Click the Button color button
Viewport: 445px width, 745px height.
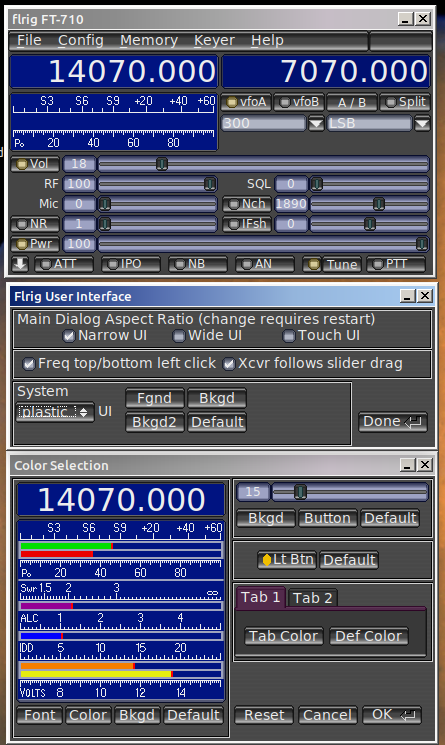(x=327, y=518)
